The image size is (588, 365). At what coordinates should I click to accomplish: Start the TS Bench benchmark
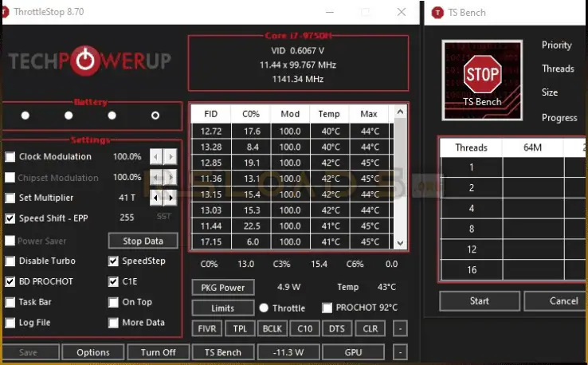(x=480, y=300)
